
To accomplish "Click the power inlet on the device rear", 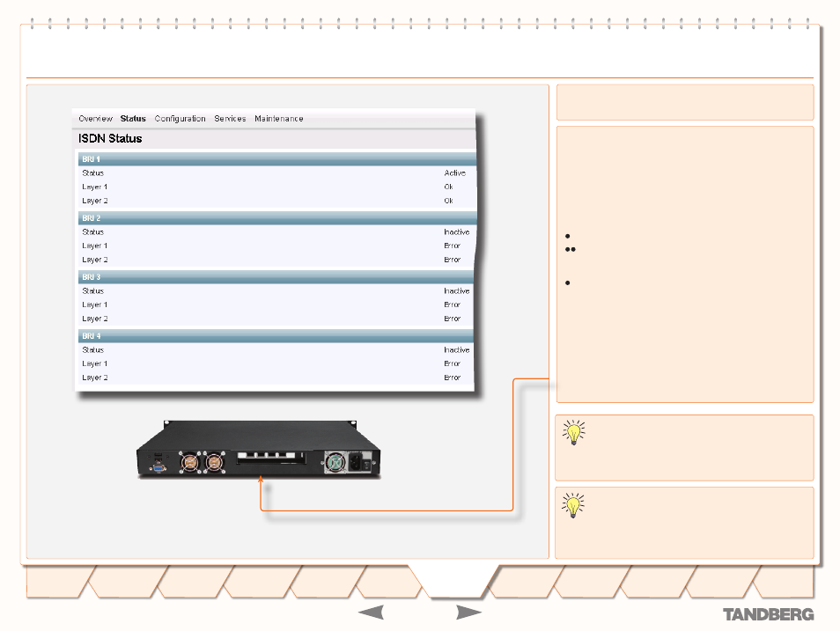I will [x=355, y=462].
